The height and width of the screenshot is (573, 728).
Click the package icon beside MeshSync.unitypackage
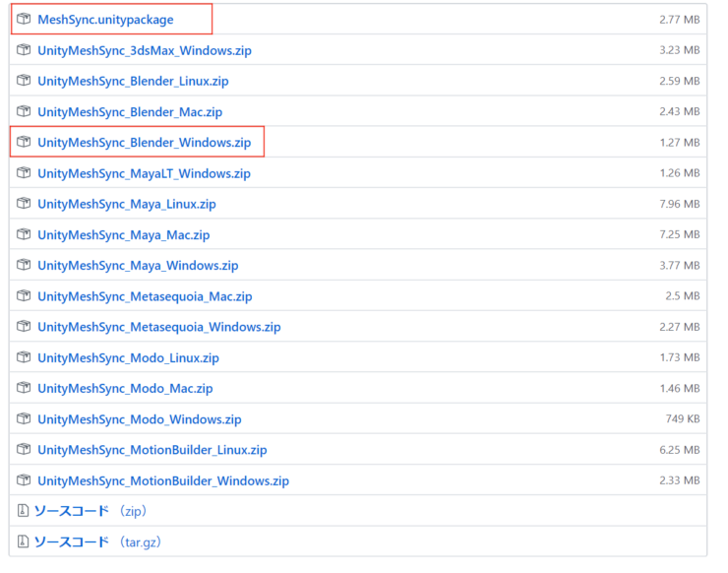pyautogui.click(x=24, y=20)
